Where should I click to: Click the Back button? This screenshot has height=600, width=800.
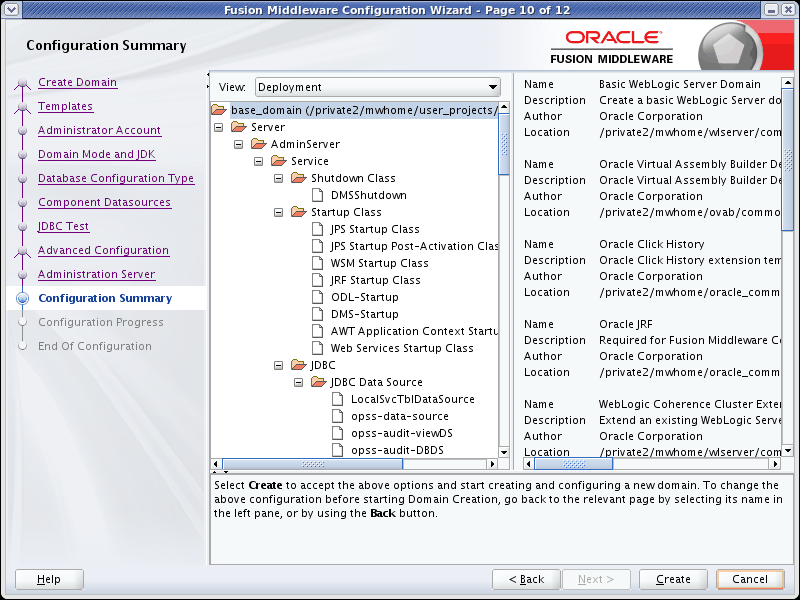coord(526,579)
